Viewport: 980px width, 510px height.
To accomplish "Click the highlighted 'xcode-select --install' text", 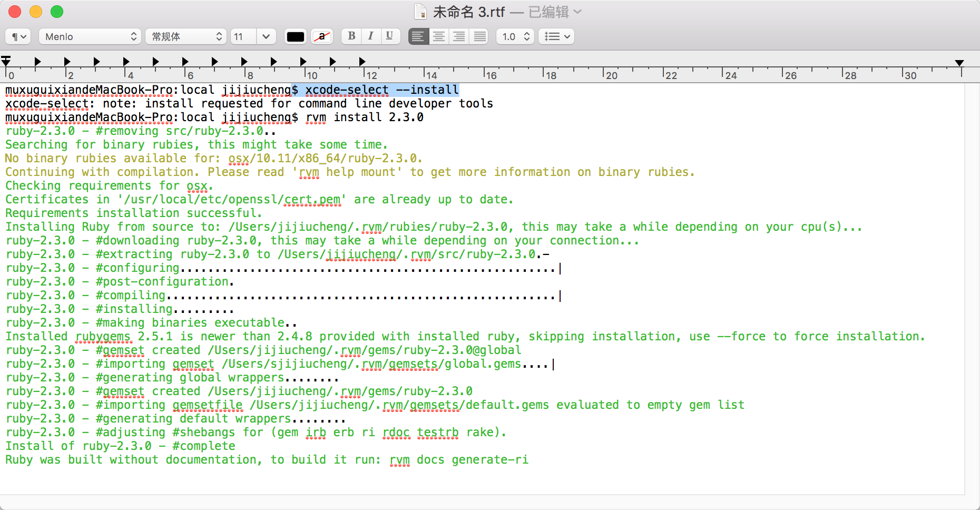I will point(382,90).
